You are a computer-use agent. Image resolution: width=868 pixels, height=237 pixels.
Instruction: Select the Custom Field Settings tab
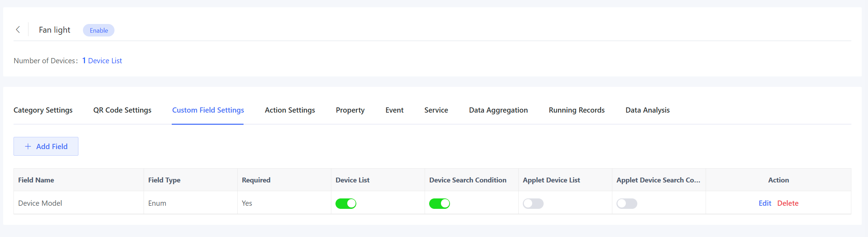[208, 110]
